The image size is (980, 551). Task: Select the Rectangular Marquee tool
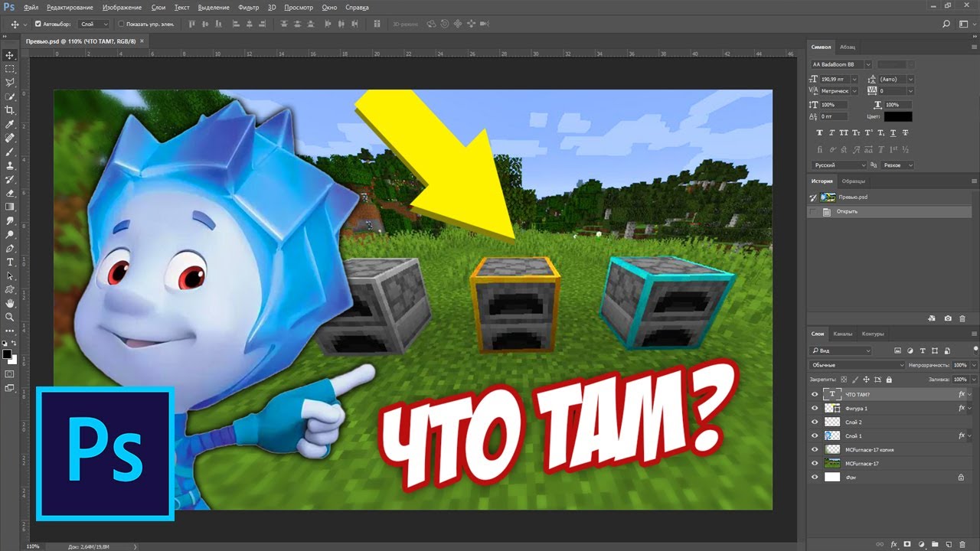point(10,69)
